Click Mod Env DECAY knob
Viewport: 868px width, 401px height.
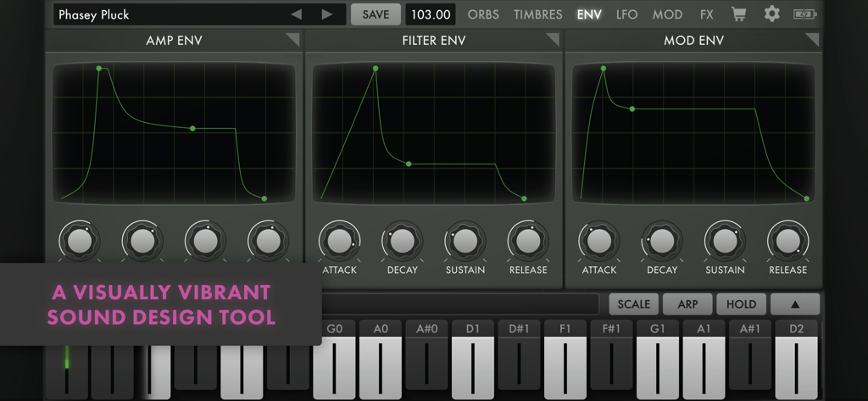point(662,241)
